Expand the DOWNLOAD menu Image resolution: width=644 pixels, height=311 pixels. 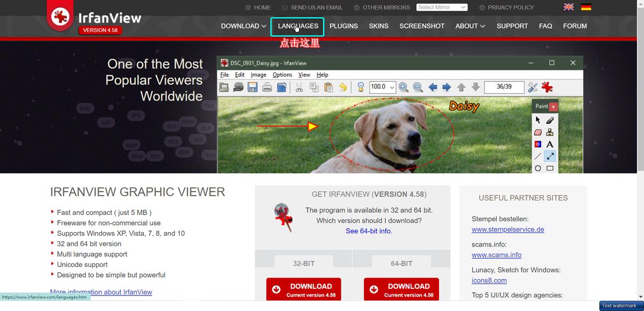(x=243, y=26)
